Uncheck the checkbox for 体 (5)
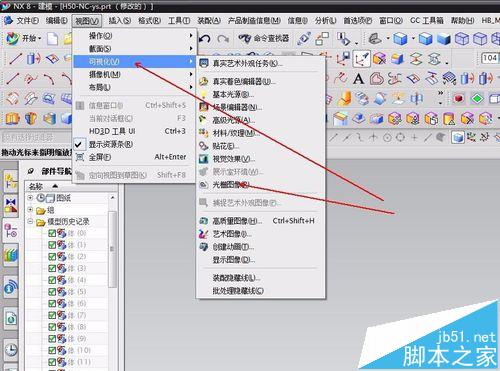This screenshot has width=500, height=371. (x=52, y=292)
